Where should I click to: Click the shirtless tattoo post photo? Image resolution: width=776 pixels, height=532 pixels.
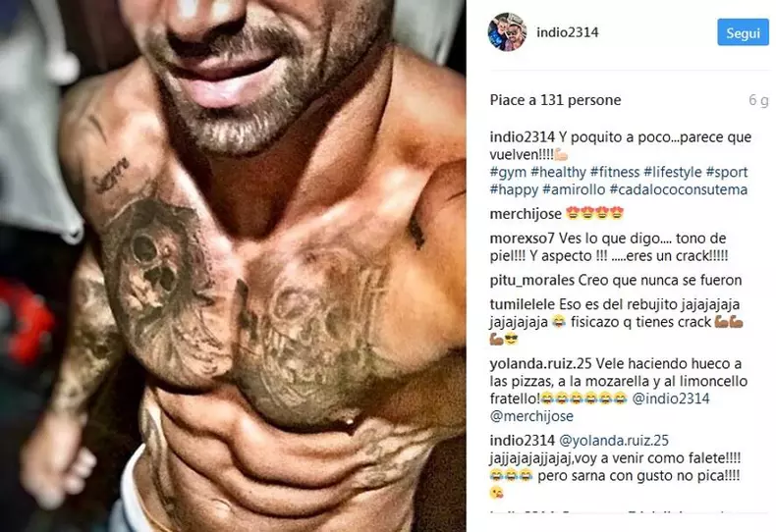233,266
